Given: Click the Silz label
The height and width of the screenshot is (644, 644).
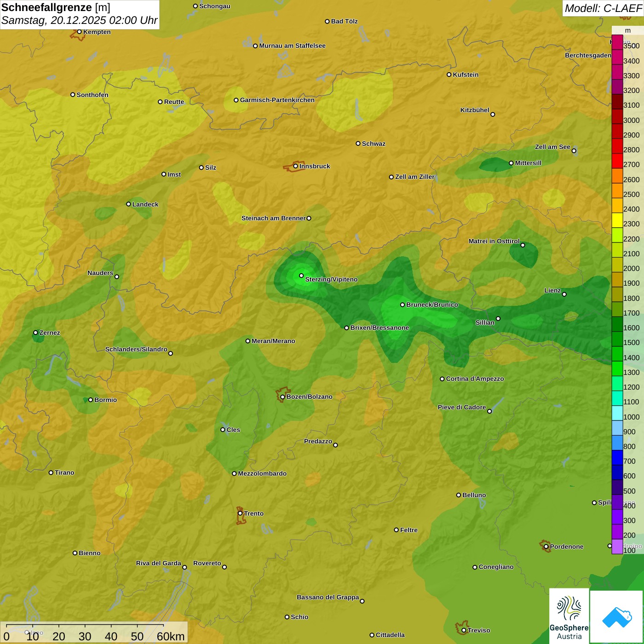Looking at the screenshot, I should pyautogui.click(x=211, y=167).
